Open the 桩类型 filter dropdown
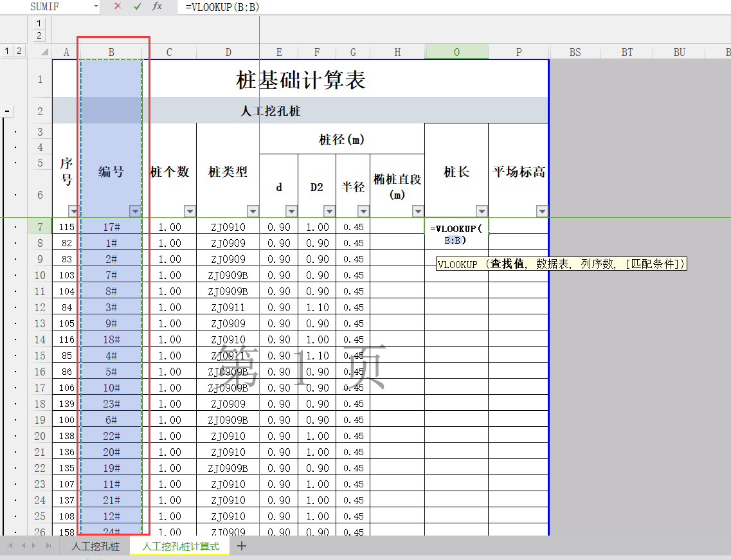 [253, 211]
